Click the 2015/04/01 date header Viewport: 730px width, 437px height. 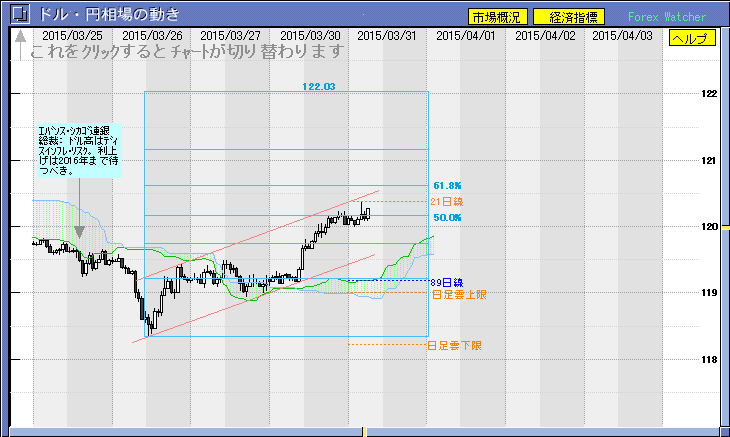point(466,36)
